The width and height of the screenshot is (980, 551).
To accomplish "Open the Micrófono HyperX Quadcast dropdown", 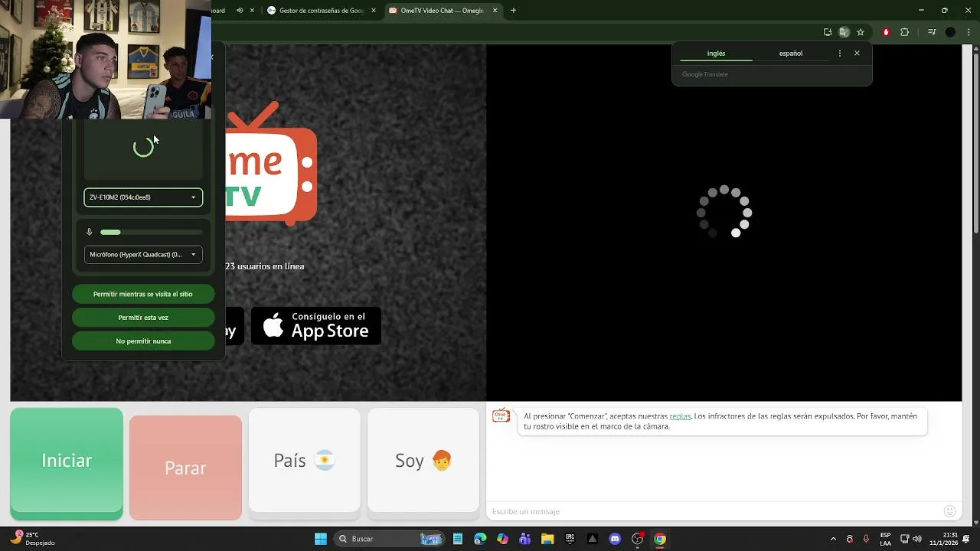I will (143, 254).
